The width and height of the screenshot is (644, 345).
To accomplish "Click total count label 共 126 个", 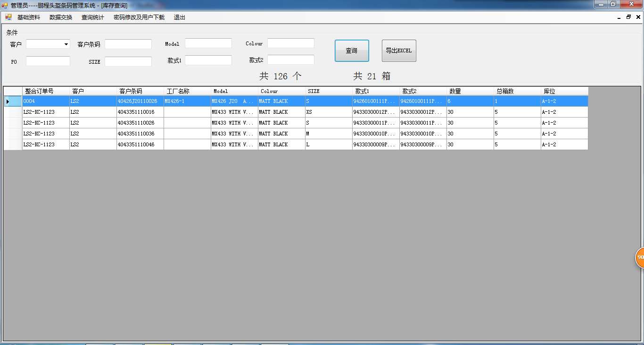I will pyautogui.click(x=281, y=76).
